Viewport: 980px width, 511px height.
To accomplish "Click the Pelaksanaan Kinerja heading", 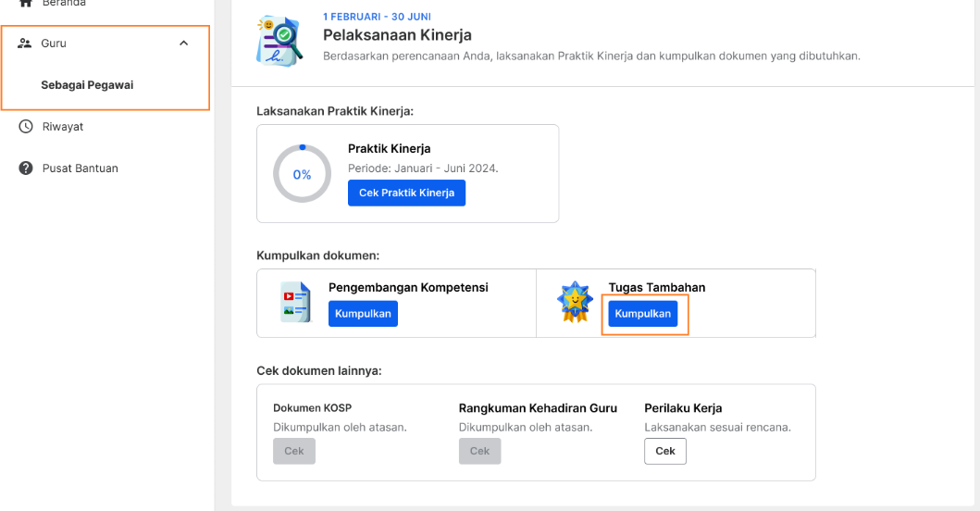I will [398, 35].
